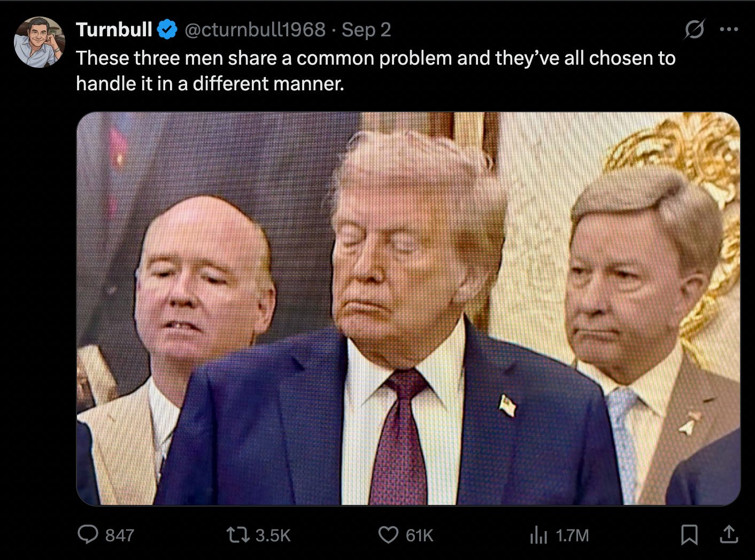The height and width of the screenshot is (560, 755).
Task: Click the reply speech bubble icon
Action: [x=88, y=534]
